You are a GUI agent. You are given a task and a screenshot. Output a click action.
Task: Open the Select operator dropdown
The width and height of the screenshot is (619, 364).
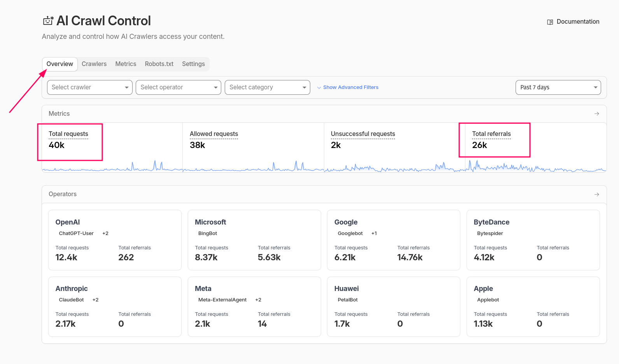point(178,87)
